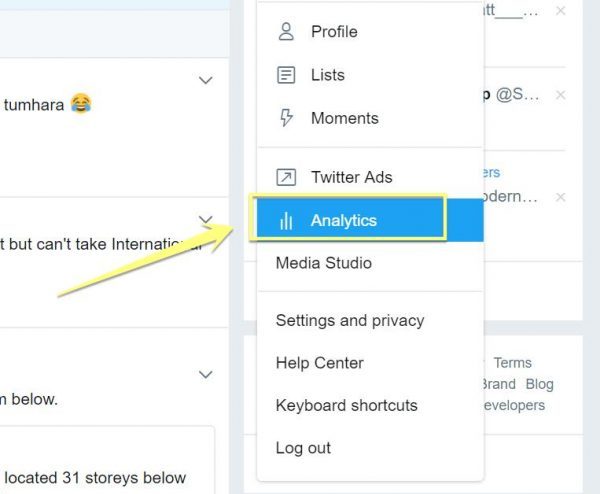600x494 pixels.
Task: Open the Developers footer link
Action: (x=514, y=406)
